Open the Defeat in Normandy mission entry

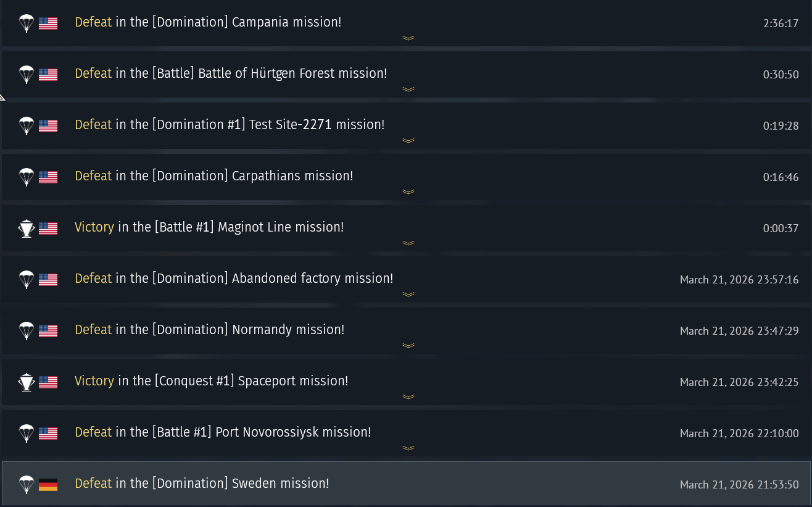coord(209,330)
